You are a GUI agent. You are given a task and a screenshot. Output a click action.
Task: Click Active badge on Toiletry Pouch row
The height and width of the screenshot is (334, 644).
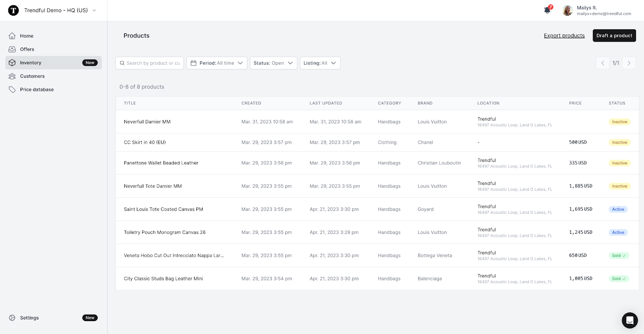click(618, 232)
